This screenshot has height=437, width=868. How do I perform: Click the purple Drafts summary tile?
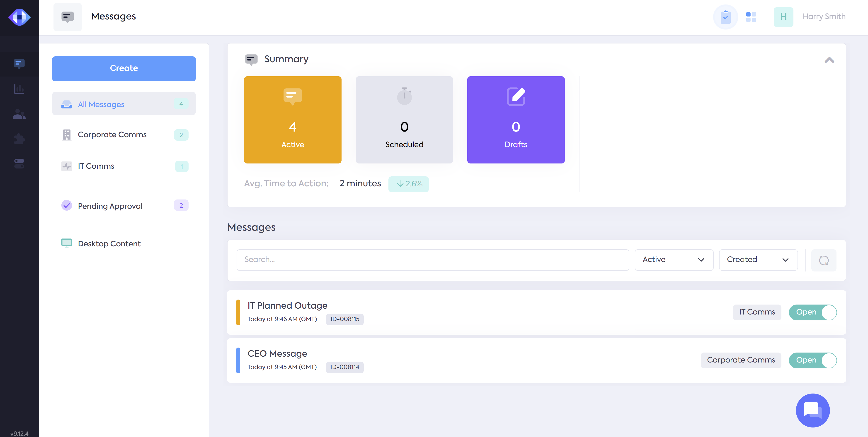tap(516, 120)
